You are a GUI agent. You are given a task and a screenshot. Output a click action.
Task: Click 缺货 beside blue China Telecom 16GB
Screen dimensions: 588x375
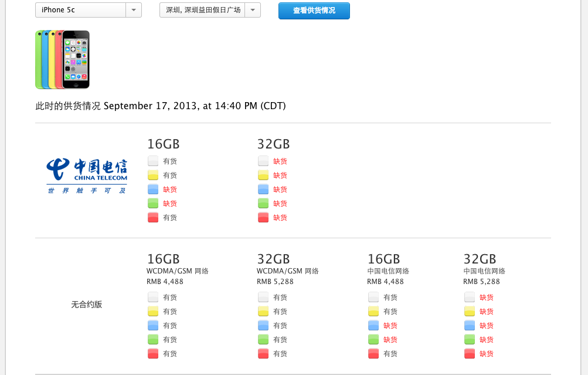click(170, 190)
